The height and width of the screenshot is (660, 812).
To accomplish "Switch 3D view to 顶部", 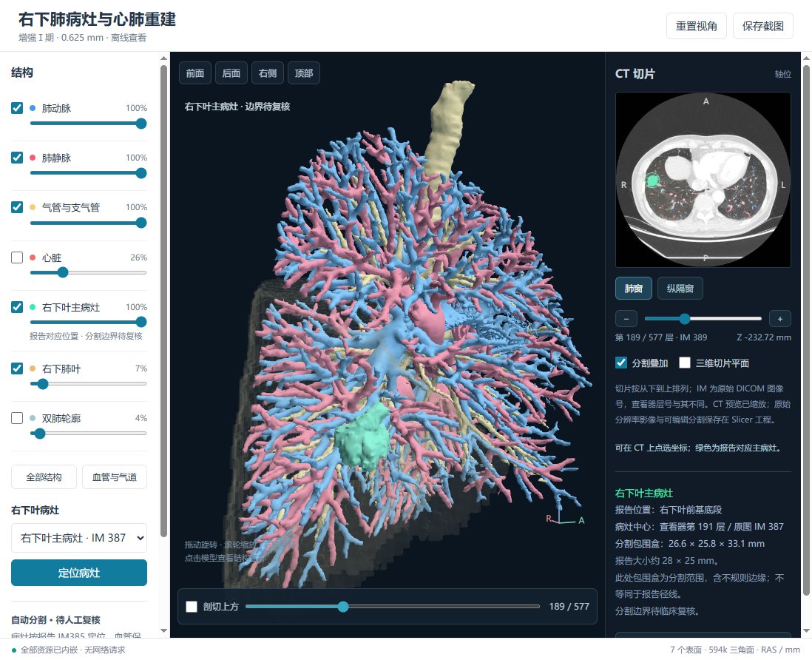I will coord(304,73).
